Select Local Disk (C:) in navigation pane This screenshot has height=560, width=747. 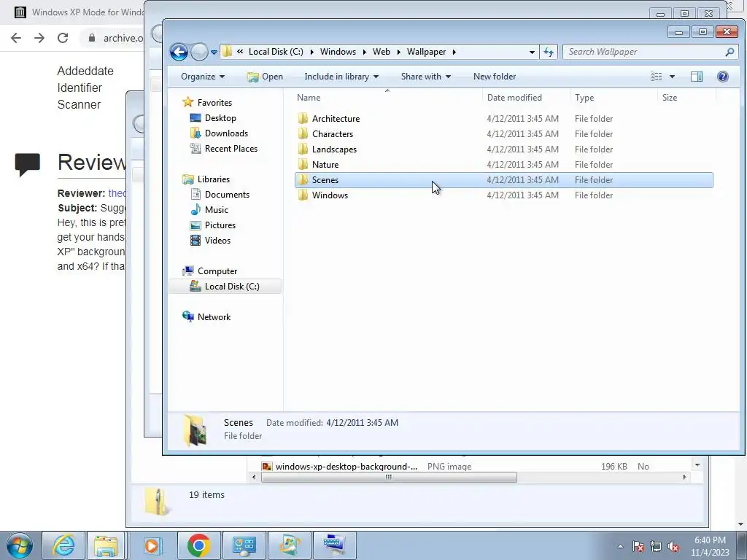tap(225, 286)
